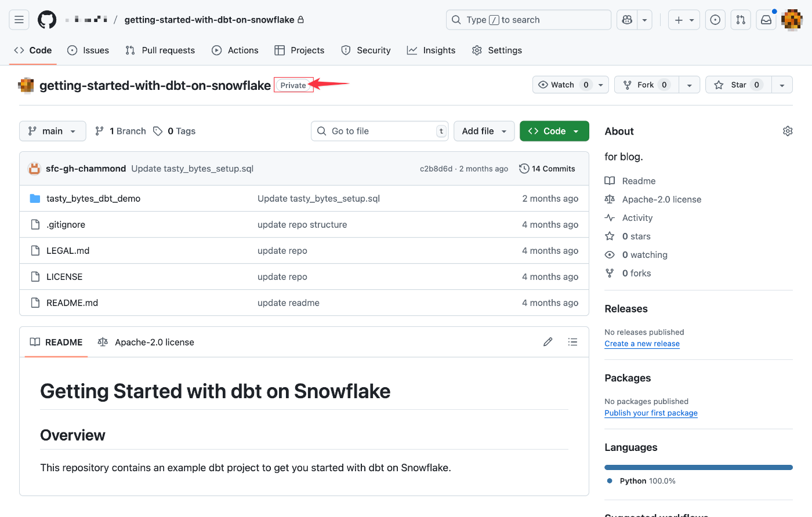Open the README outline icon
812x517 pixels.
[572, 342]
